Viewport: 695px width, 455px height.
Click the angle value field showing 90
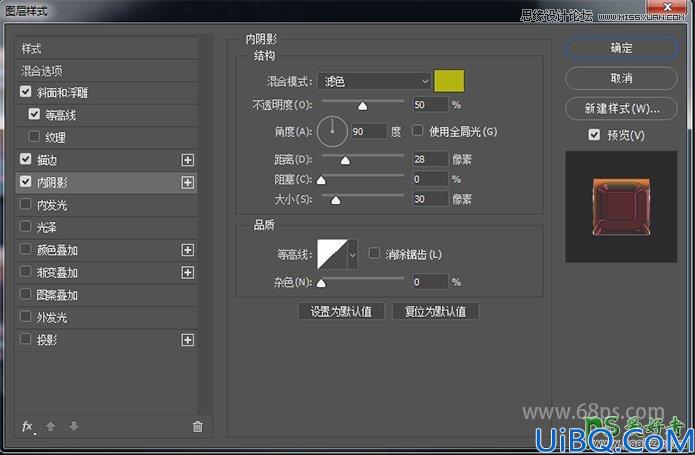[x=369, y=131]
